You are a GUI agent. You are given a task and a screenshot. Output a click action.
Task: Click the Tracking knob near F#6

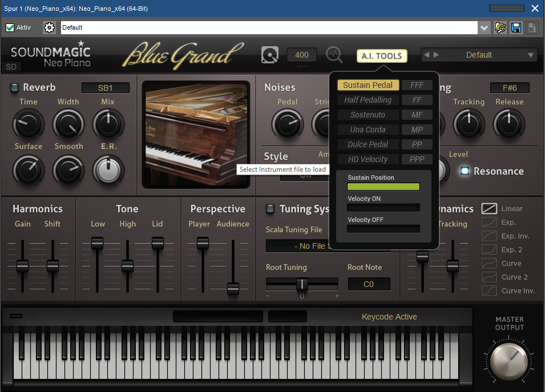(469, 124)
